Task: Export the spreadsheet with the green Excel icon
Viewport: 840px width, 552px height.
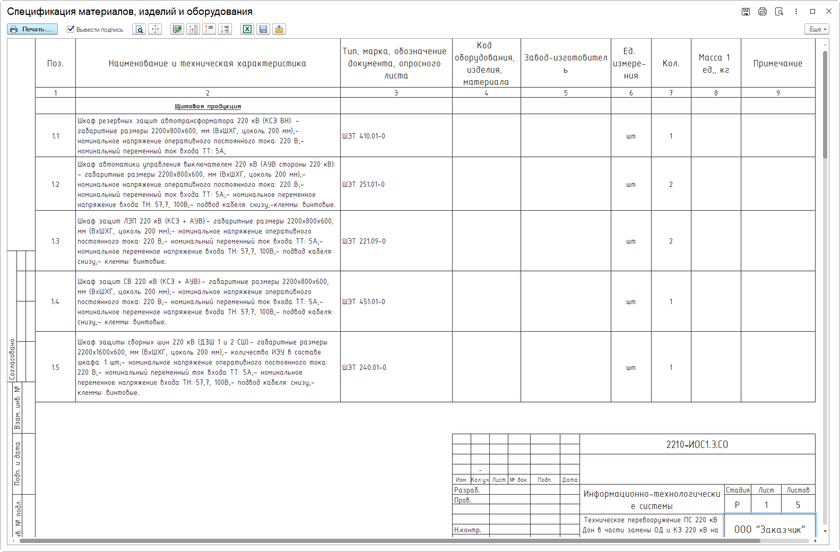Action: 247,30
